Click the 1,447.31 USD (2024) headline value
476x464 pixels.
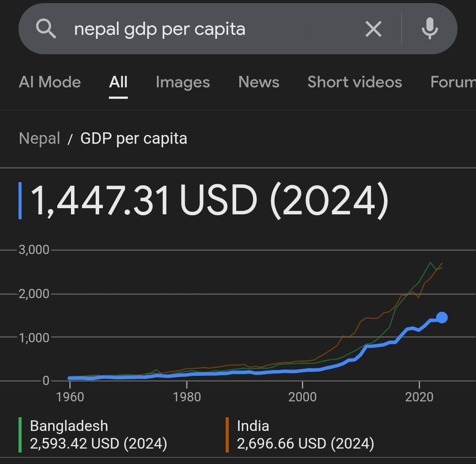point(209,201)
